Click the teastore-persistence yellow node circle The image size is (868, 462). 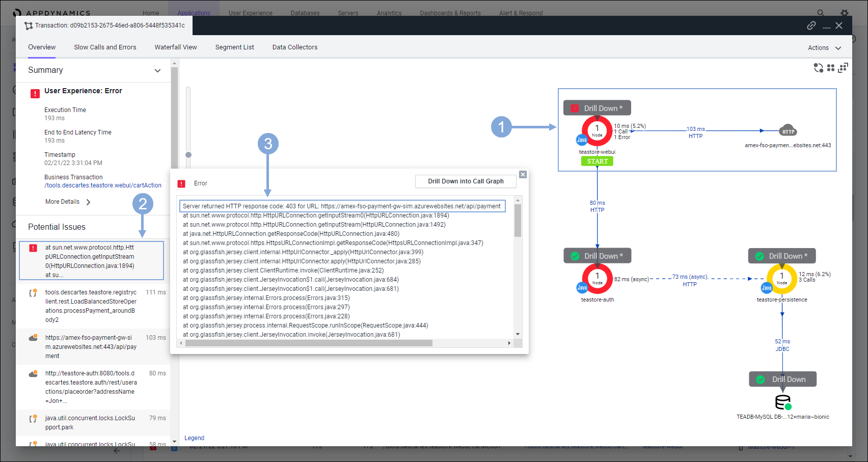782,279
